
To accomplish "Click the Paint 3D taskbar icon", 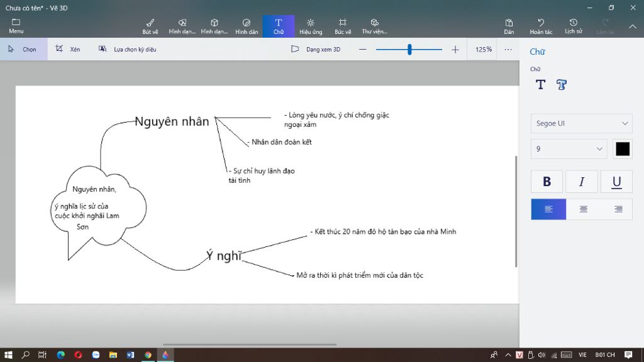I will [x=165, y=354].
